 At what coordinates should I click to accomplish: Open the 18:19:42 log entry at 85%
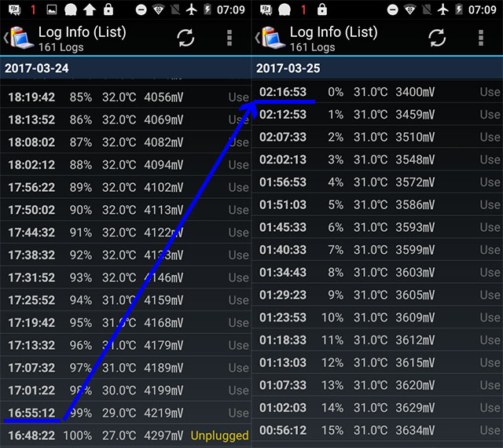(x=126, y=97)
